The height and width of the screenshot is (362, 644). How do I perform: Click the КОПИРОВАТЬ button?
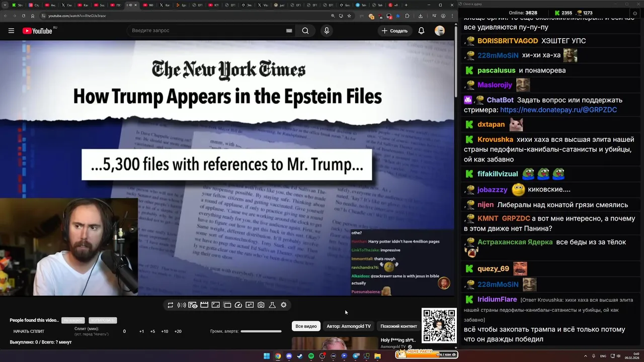(103, 320)
